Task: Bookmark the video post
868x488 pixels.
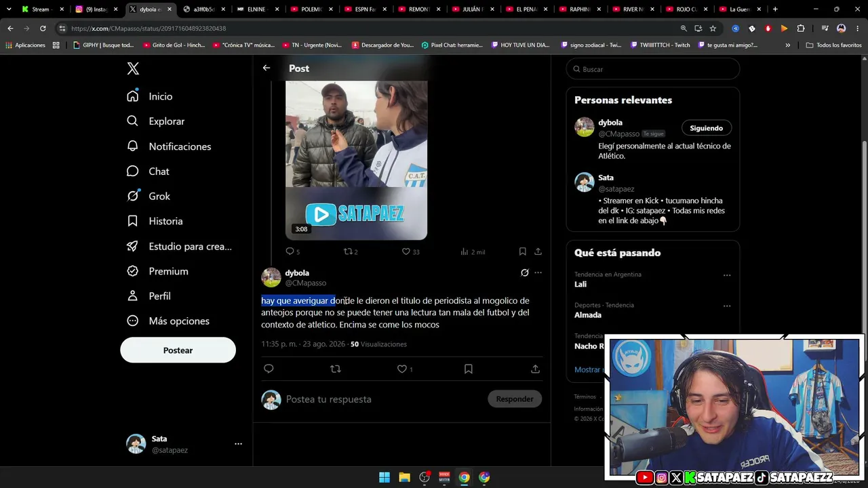Action: (522, 251)
